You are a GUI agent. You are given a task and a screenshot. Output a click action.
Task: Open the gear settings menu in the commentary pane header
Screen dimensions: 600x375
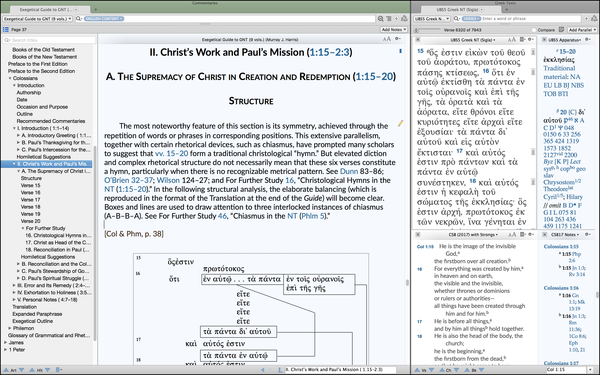pyautogui.click(x=398, y=39)
